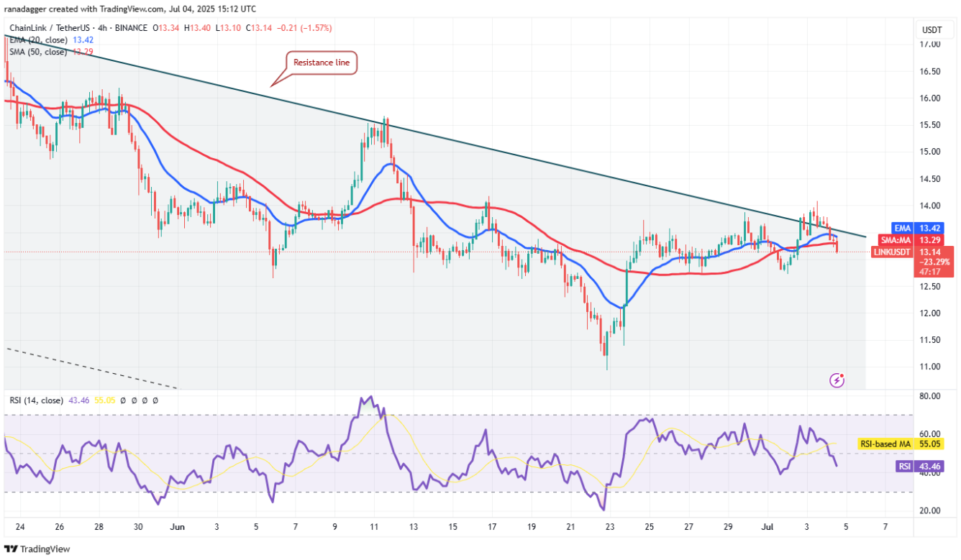Click the purple lightning bolt icon
This screenshot has width=961, height=560.
[837, 379]
